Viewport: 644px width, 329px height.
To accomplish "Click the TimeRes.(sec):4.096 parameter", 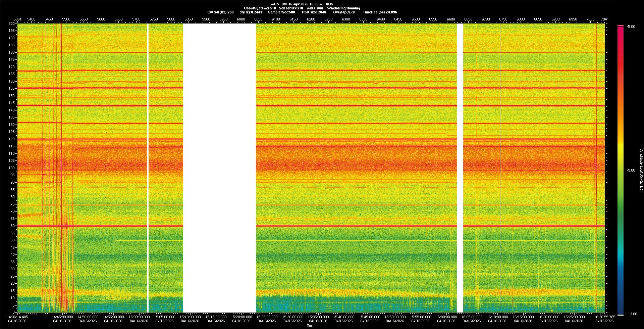I will coord(380,12).
